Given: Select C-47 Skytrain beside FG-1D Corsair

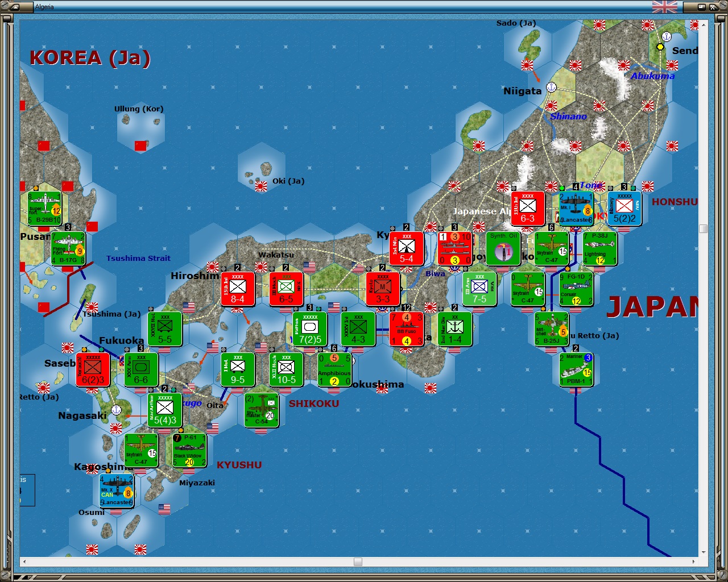Looking at the screenshot, I should pyautogui.click(x=528, y=289).
